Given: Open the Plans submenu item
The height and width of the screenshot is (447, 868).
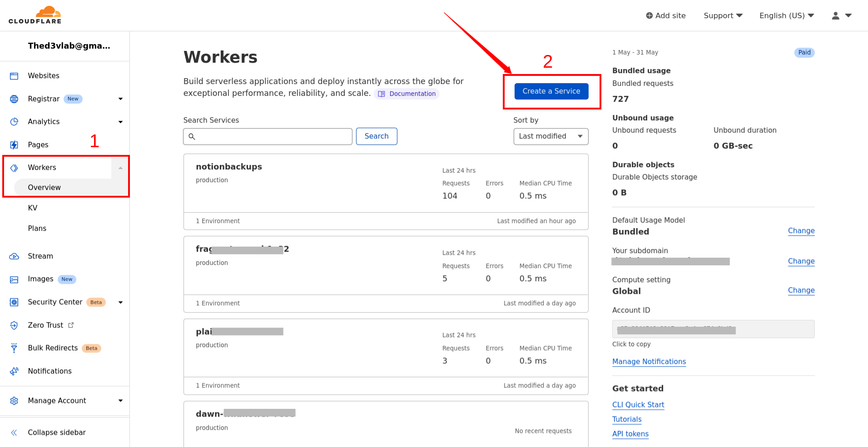Looking at the screenshot, I should (37, 228).
